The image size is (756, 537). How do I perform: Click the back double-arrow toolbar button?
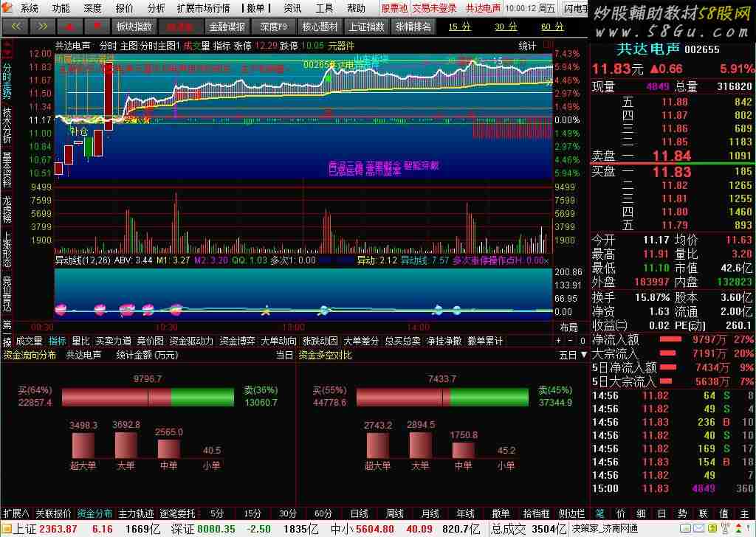pyautogui.click(x=16, y=27)
